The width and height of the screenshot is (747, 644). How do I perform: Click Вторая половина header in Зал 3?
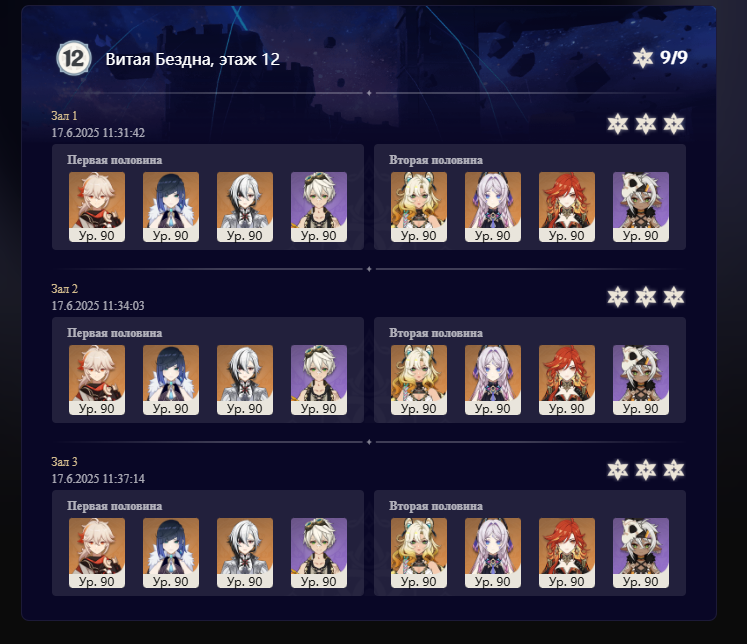coord(436,506)
